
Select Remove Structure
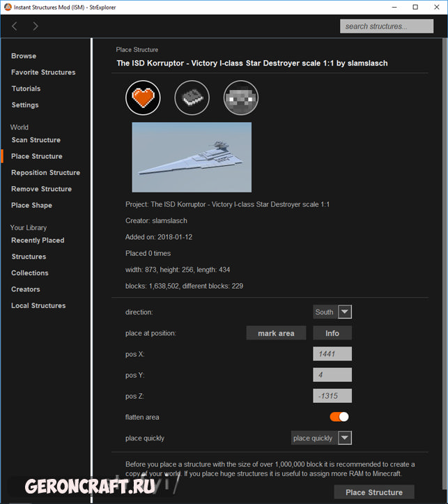coord(41,190)
